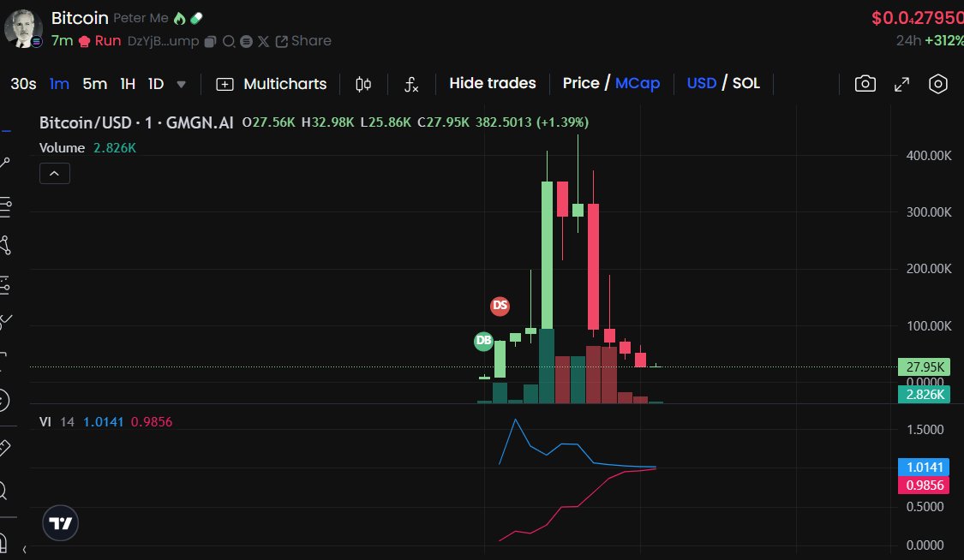Click the DB buy trade marker
The image size is (964, 560).
click(484, 341)
